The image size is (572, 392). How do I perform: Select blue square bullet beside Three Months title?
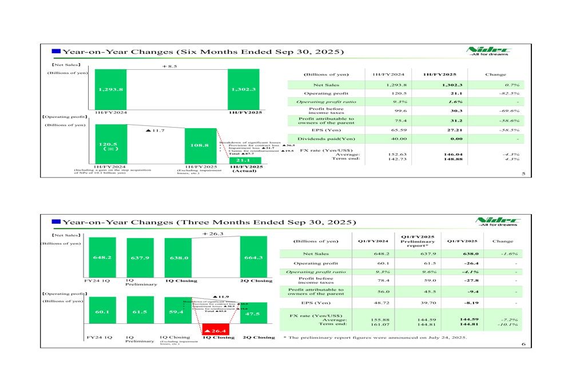55,221
